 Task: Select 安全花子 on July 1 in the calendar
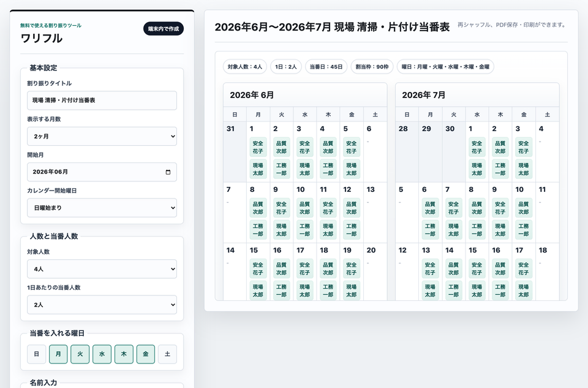[x=477, y=147]
